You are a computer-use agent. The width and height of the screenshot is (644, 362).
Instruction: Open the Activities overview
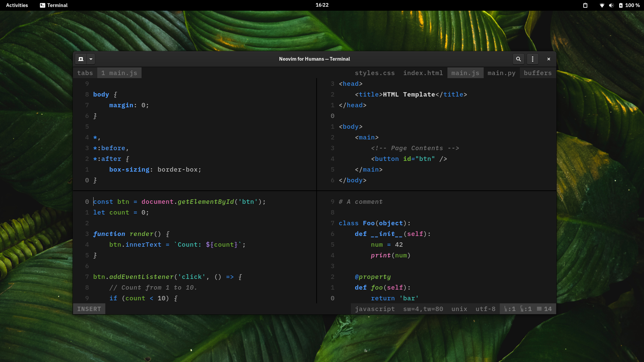(x=17, y=5)
